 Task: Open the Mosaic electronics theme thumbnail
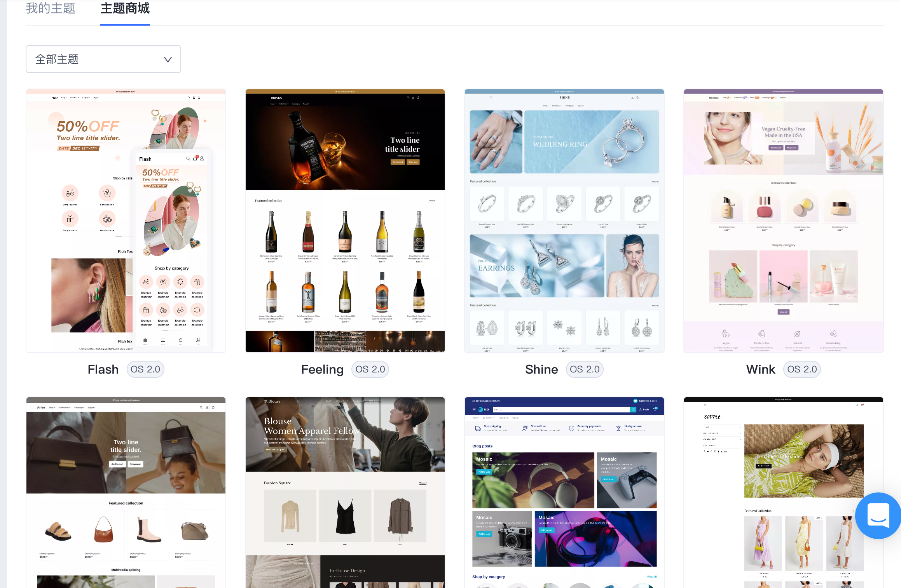[564, 492]
